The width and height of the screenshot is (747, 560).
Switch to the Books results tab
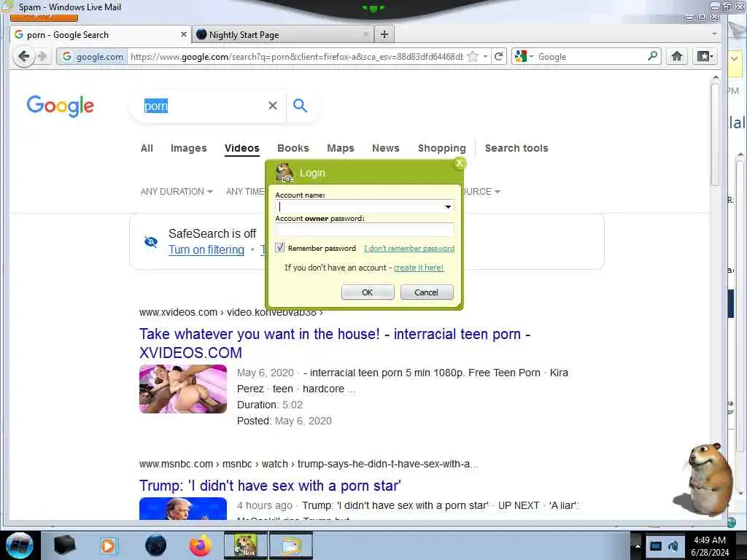[x=293, y=148]
